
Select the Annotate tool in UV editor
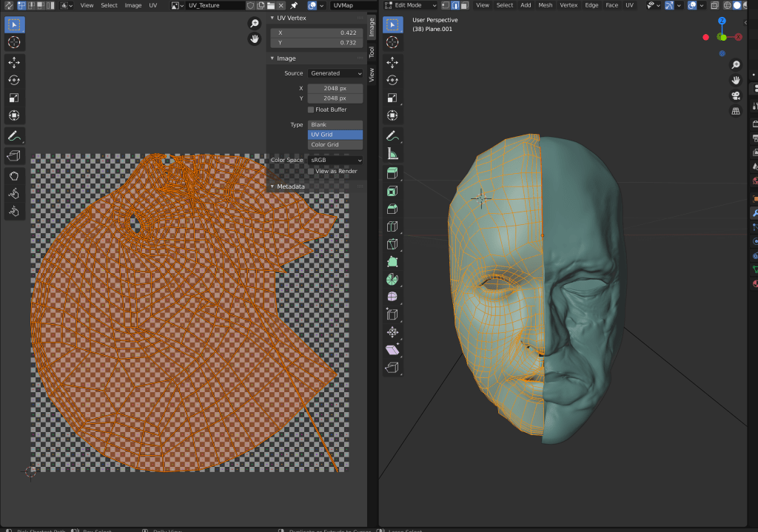14,136
